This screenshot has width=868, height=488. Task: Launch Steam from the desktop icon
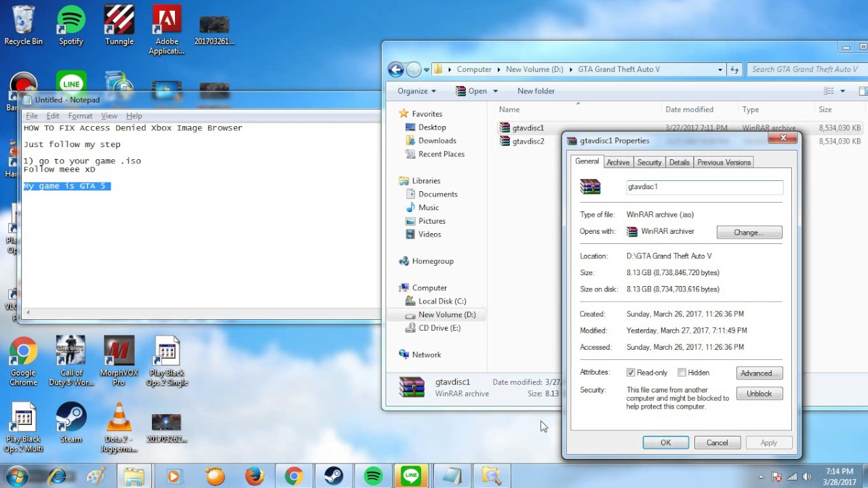(x=71, y=423)
